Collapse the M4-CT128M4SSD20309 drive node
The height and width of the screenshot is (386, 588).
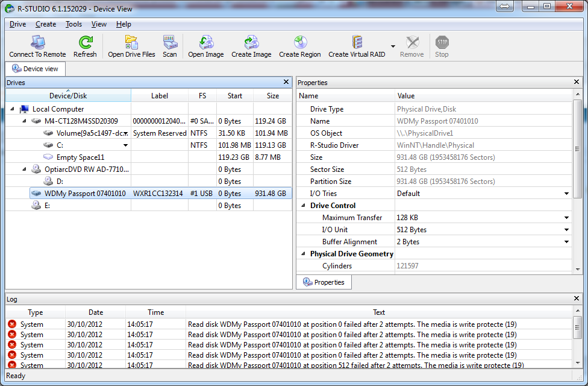tap(24, 121)
